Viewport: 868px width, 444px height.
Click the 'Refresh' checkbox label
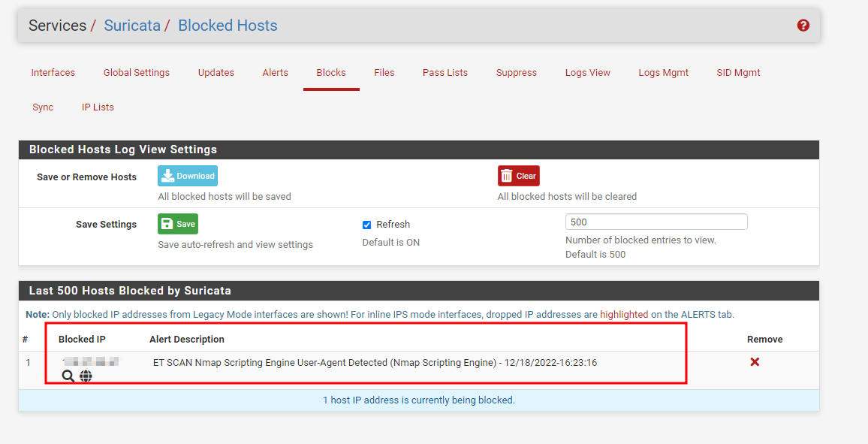(393, 224)
